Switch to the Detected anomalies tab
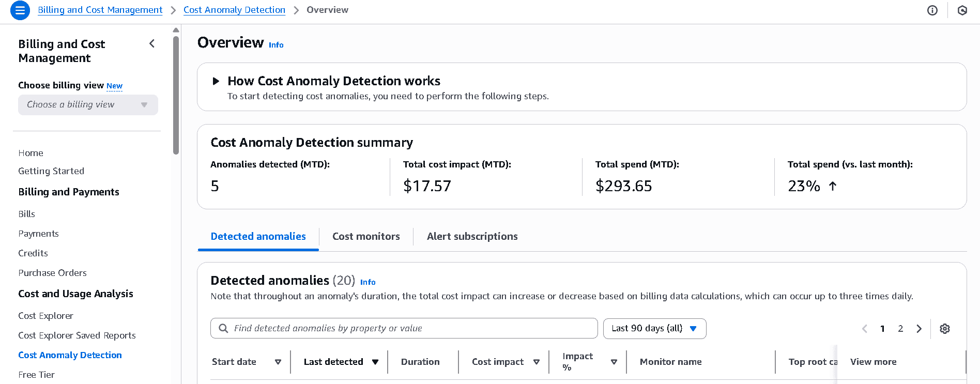 [258, 236]
